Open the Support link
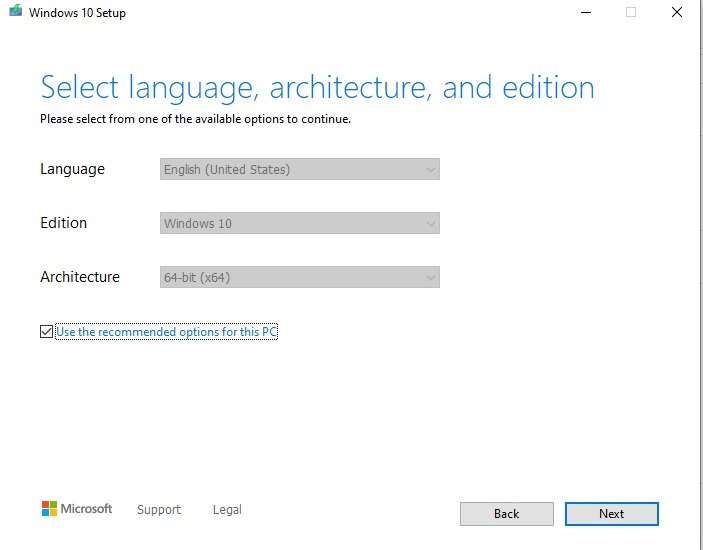Screen dimensions: 703x550 pyautogui.click(x=159, y=510)
